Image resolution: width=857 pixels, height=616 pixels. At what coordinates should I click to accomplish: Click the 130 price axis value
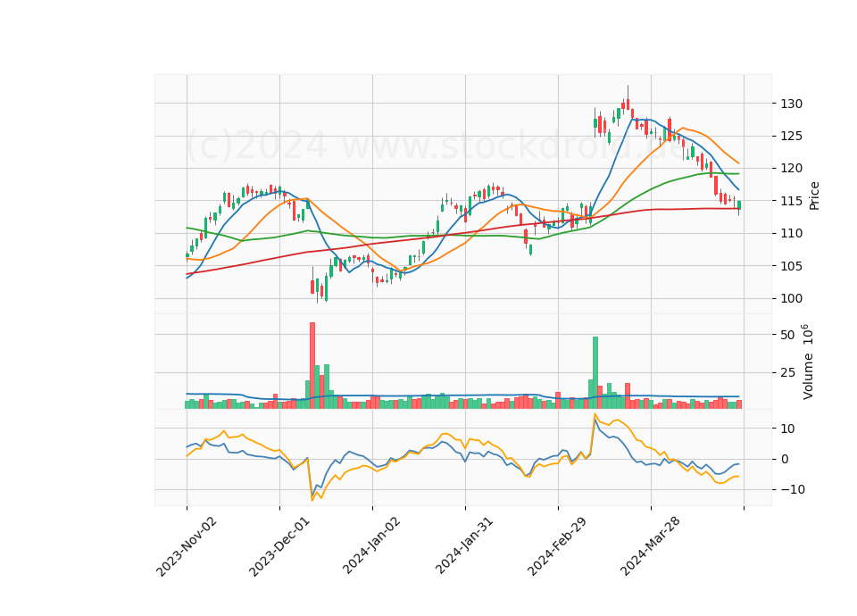(x=792, y=104)
